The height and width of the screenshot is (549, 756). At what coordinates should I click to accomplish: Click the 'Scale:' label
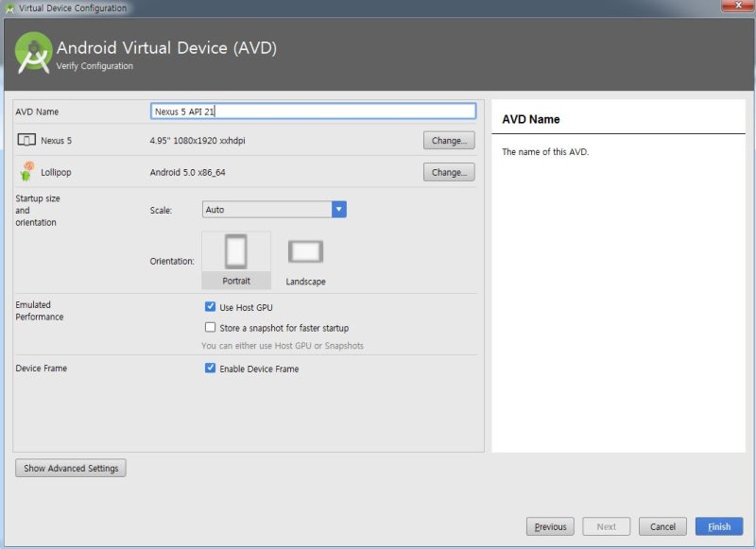pos(161,210)
